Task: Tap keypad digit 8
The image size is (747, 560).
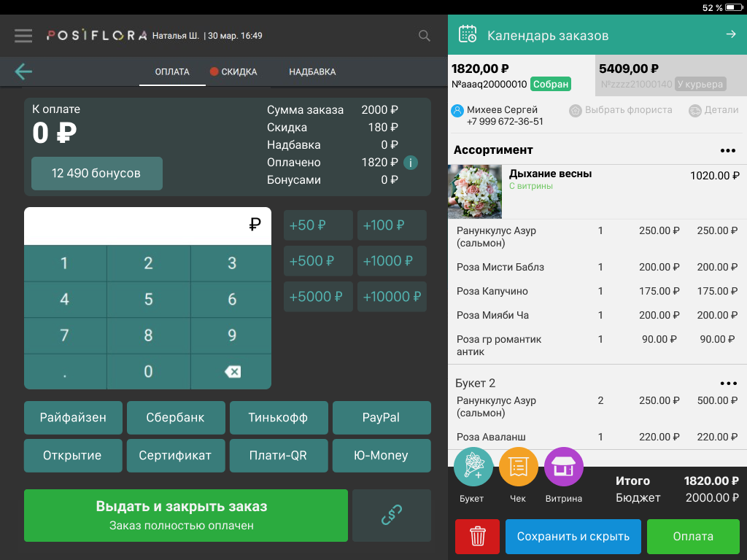Action: [149, 335]
